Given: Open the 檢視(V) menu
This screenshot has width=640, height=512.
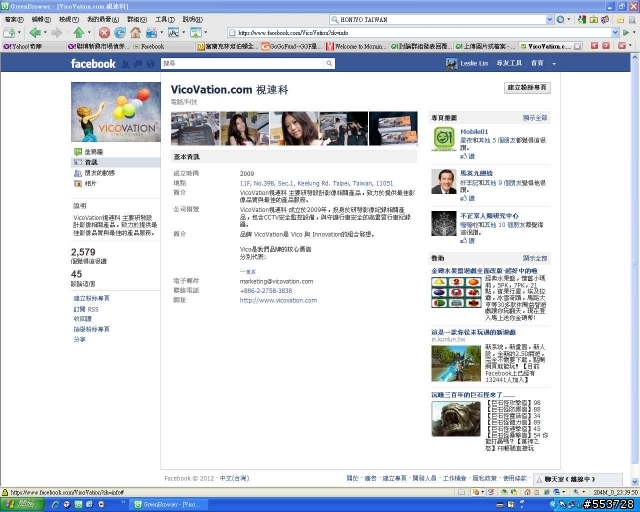Looking at the screenshot, I should pos(69,19).
